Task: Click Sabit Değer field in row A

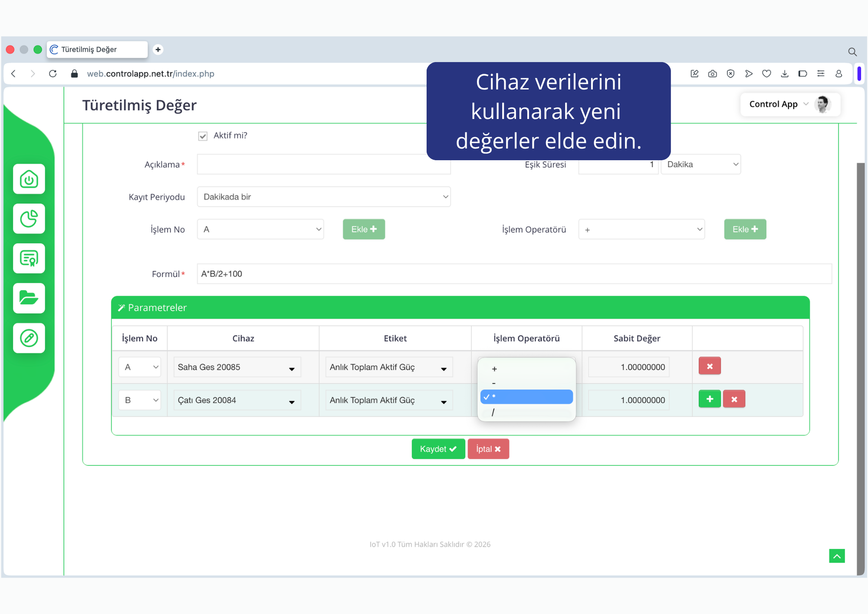Action: click(x=629, y=367)
